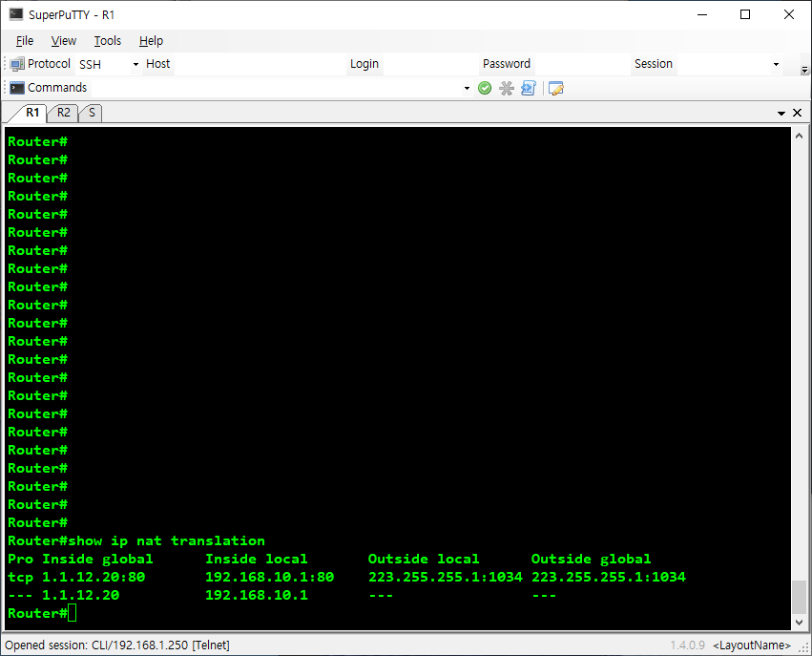Expand the Session dropdown
This screenshot has height=656, width=812.
click(x=776, y=64)
